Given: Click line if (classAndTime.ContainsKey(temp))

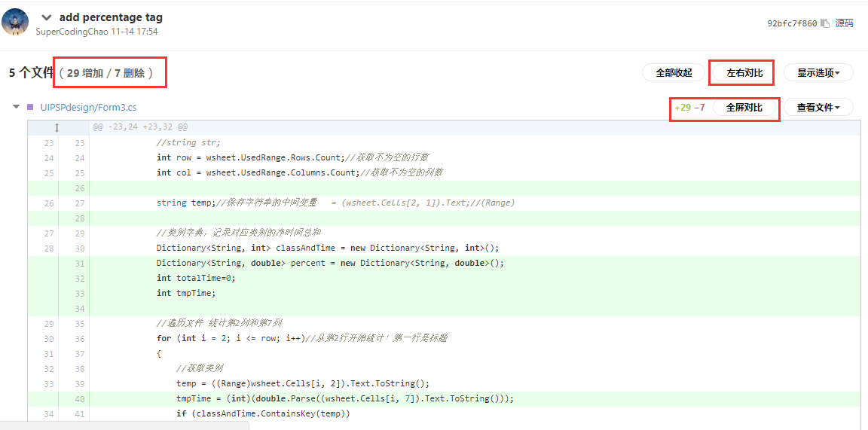Looking at the screenshot, I should (264, 413).
